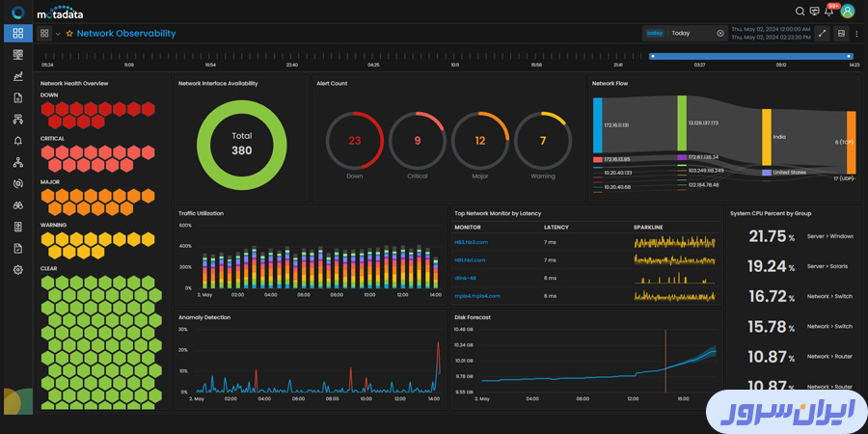The width and height of the screenshot is (868, 434).
Task: Click the Total 380 availability donut chart
Action: click(241, 143)
